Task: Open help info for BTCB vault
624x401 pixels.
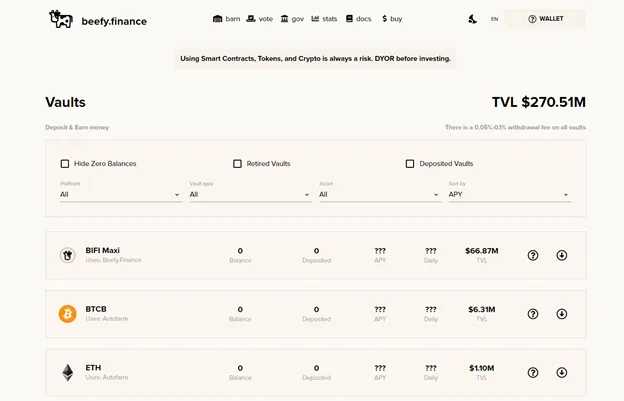Action: 533,314
